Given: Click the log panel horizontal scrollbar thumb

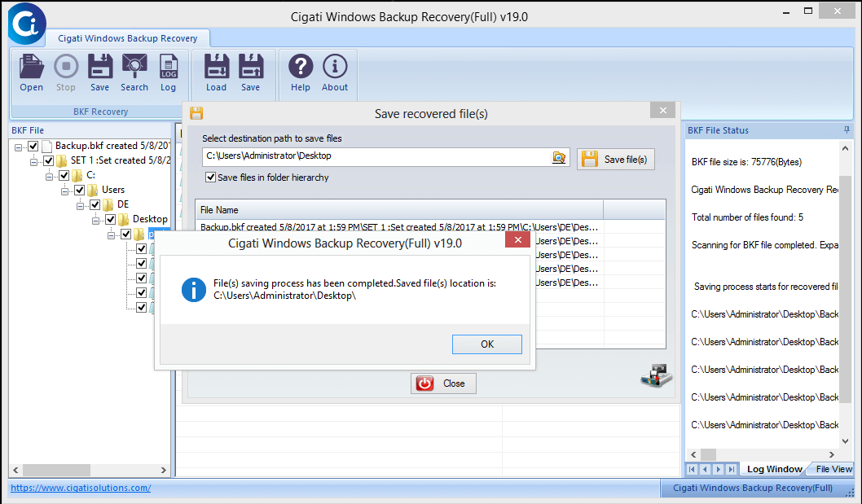Looking at the screenshot, I should [708, 454].
